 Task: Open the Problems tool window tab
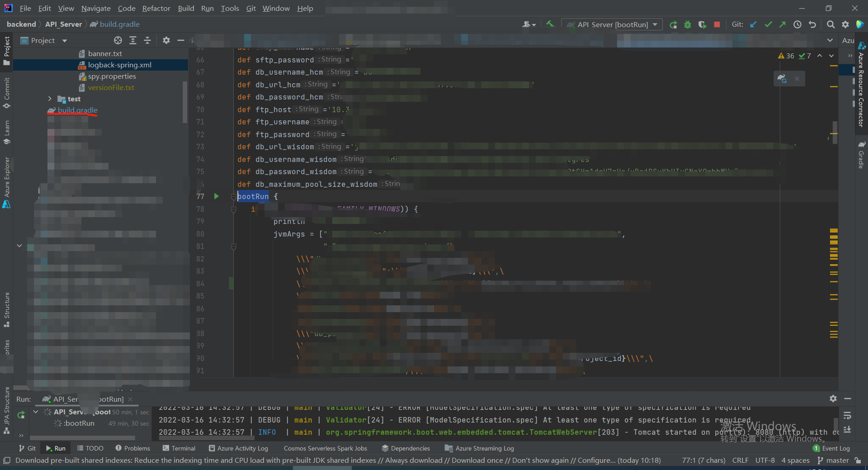tap(132, 448)
